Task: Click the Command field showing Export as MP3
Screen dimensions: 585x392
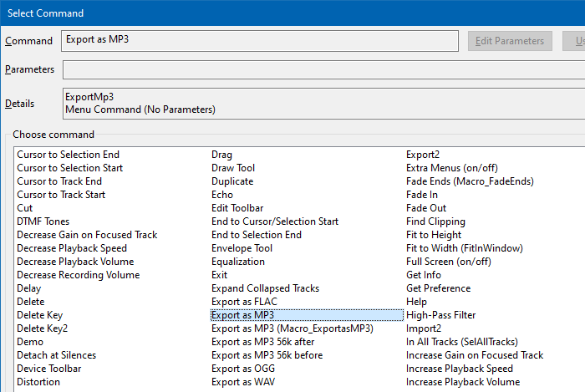Action: tap(260, 41)
